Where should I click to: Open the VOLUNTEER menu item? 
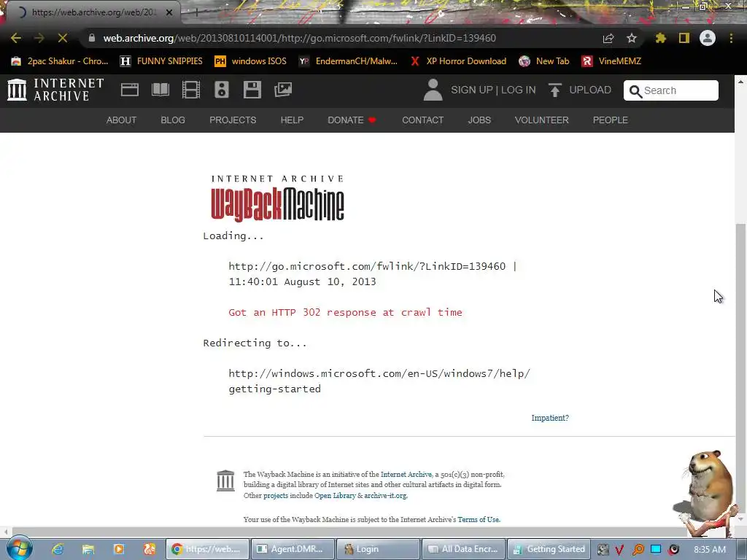pyautogui.click(x=542, y=120)
